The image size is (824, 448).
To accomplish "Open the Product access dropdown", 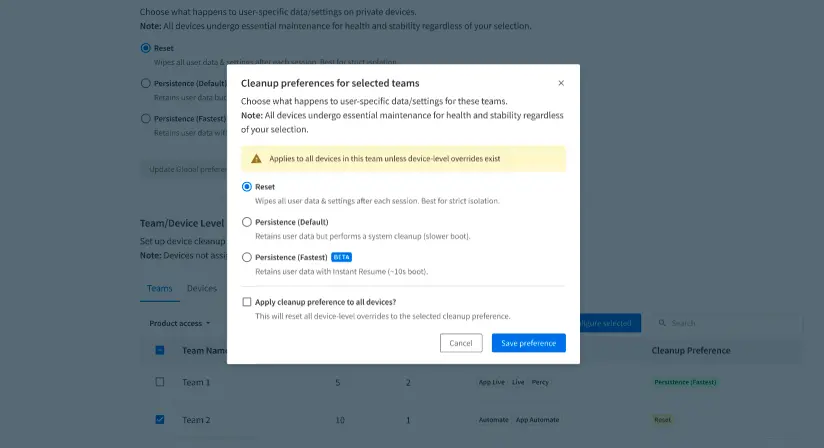I will click(x=180, y=323).
